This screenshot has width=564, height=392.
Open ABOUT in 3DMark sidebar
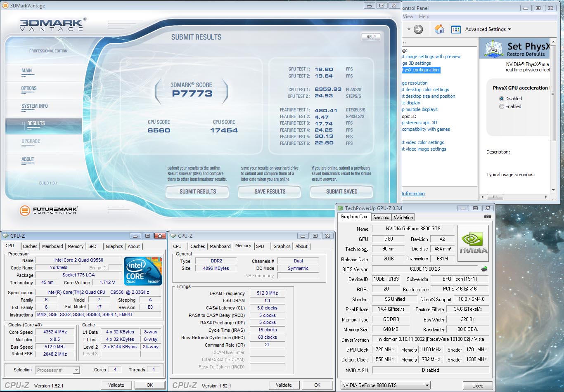[28, 159]
